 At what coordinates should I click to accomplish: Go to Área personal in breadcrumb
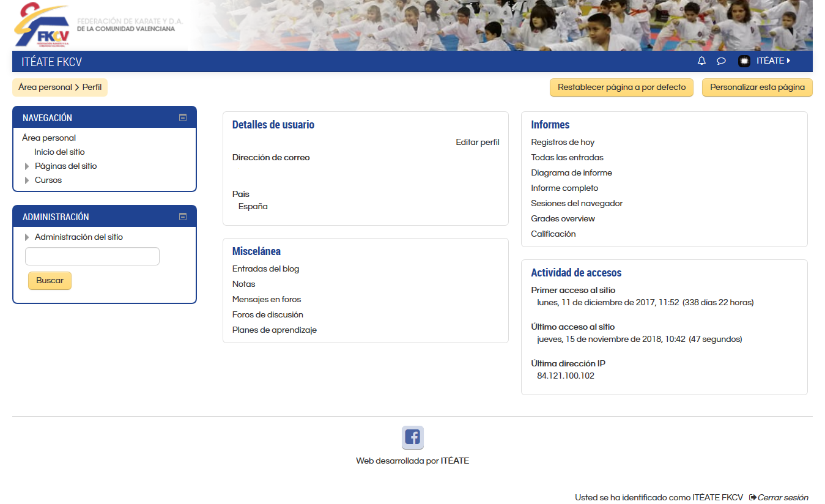[x=45, y=87]
